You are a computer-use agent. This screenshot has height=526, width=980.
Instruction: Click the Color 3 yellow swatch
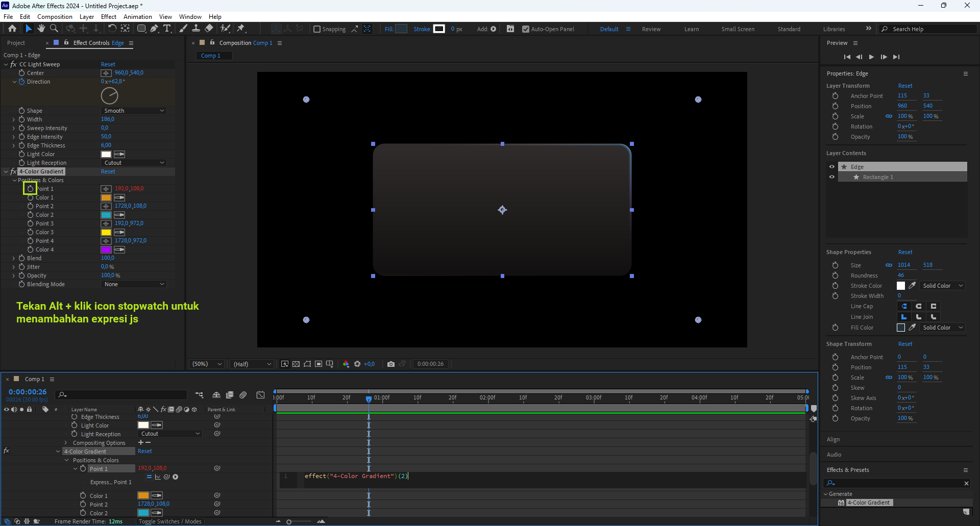click(x=106, y=232)
